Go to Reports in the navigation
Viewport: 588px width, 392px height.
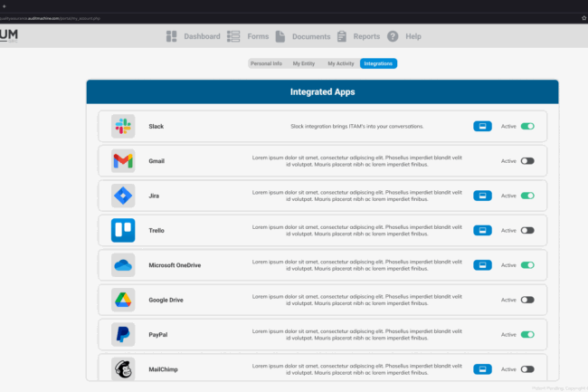tap(358, 36)
